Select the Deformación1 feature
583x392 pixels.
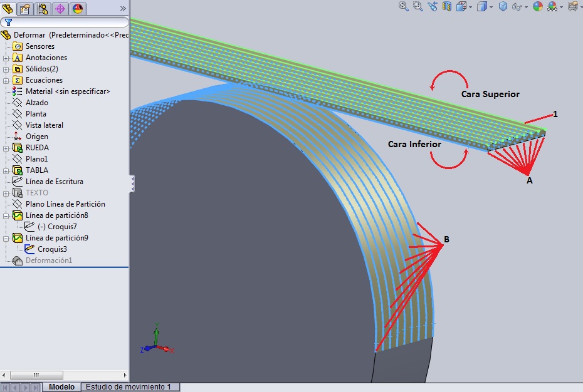point(48,260)
